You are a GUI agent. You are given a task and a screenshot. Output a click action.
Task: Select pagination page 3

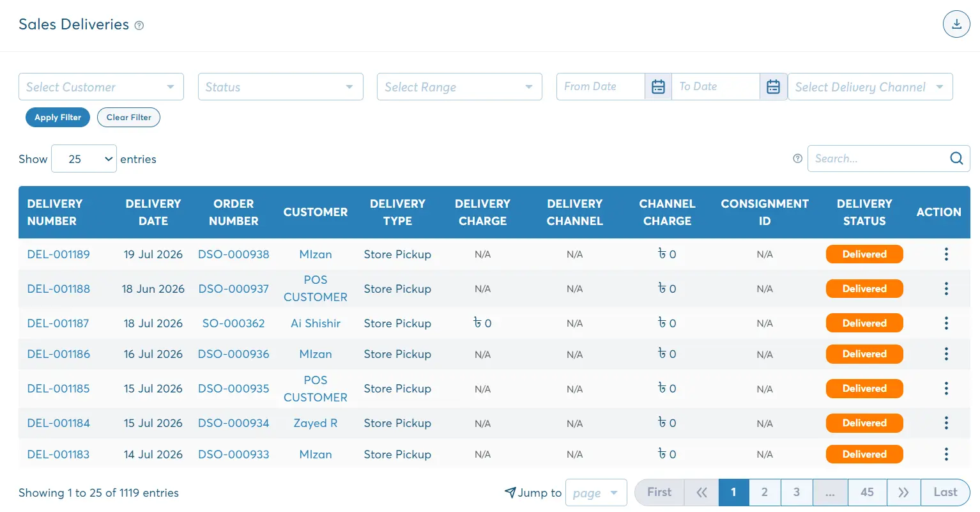[x=797, y=492]
